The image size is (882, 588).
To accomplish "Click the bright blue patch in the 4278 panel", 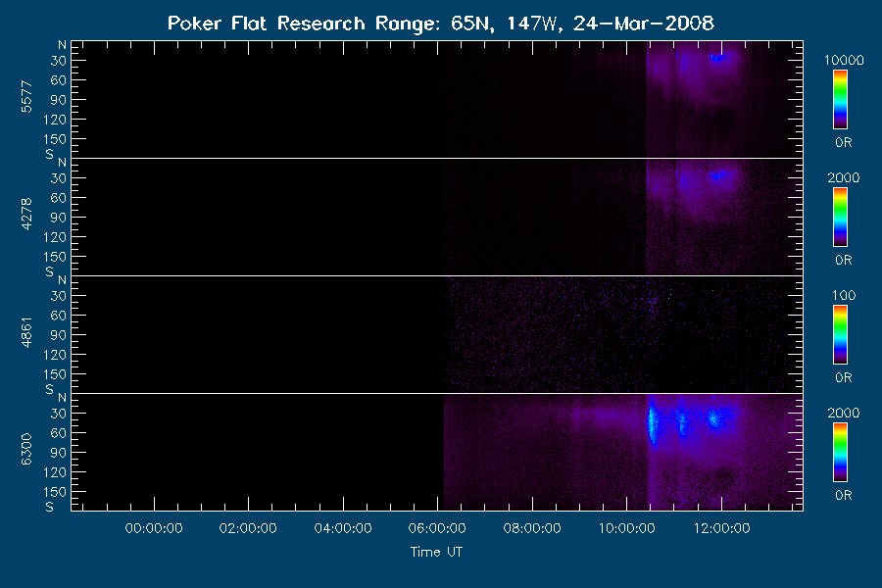I will tap(718, 175).
